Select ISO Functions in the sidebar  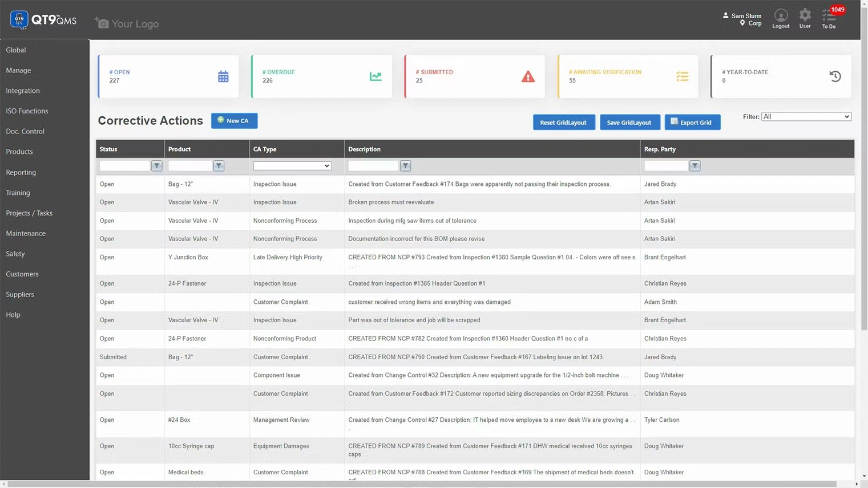pos(27,111)
